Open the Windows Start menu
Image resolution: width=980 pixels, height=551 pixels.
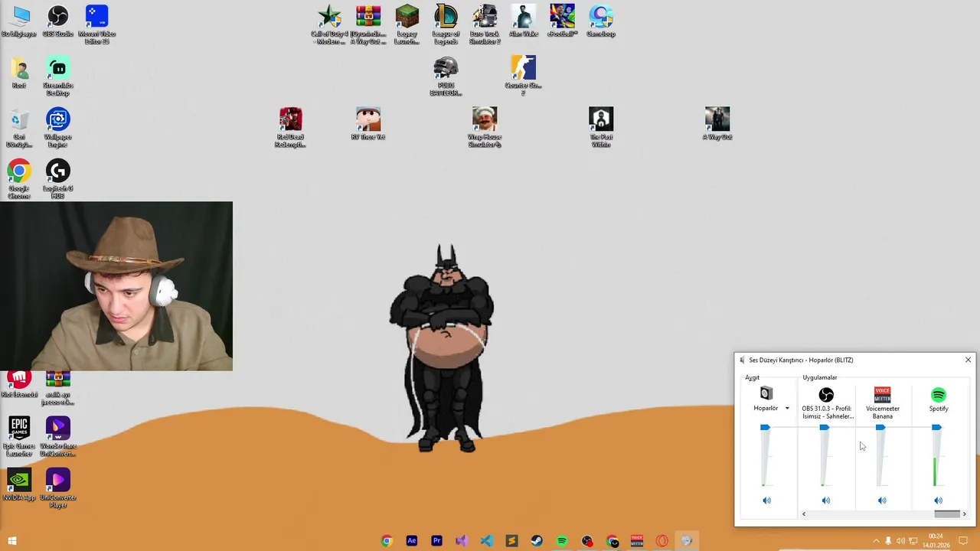[x=11, y=541]
